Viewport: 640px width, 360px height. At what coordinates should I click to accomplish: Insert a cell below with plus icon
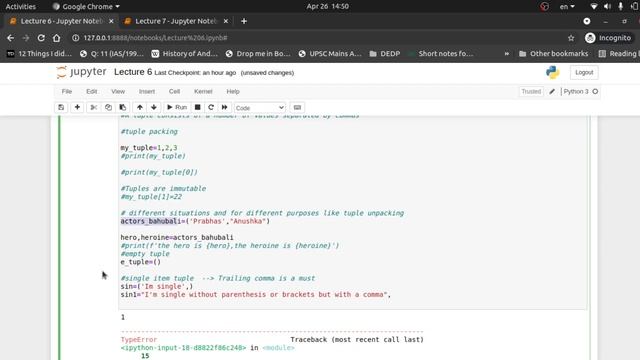tap(77, 107)
